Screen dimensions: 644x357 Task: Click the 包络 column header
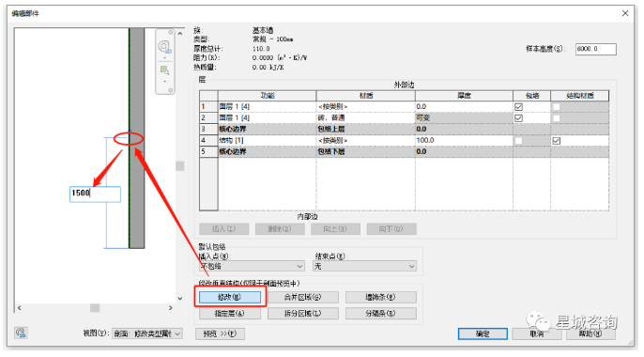(x=532, y=95)
